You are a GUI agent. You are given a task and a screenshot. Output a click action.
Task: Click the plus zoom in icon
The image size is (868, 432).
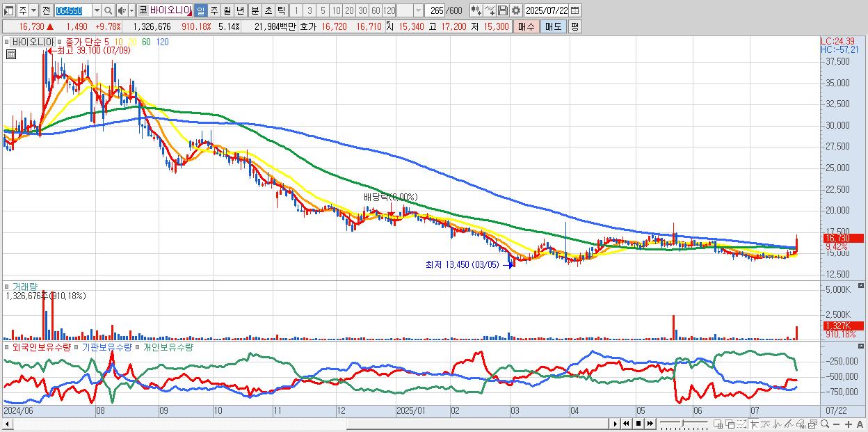pos(849,424)
